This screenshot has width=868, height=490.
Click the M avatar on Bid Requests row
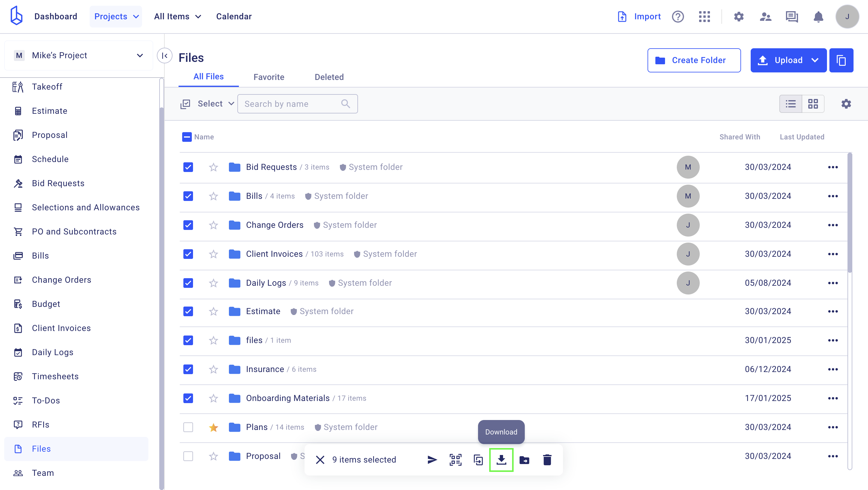[x=688, y=167]
